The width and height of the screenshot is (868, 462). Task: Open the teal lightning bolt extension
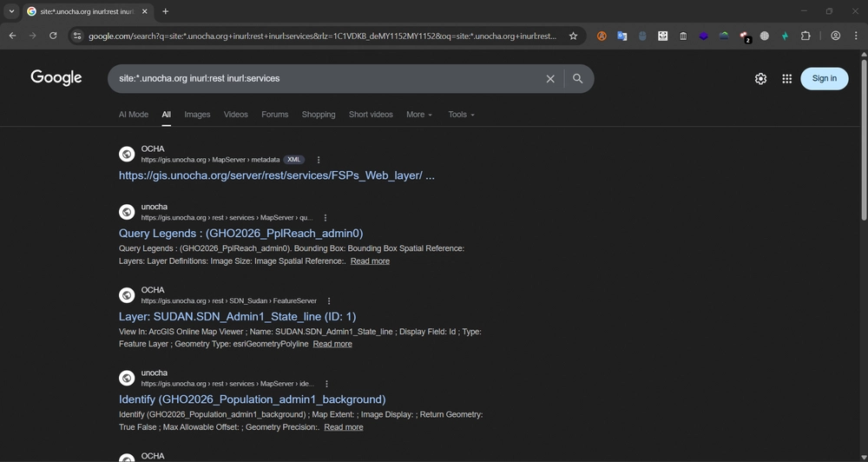785,36
